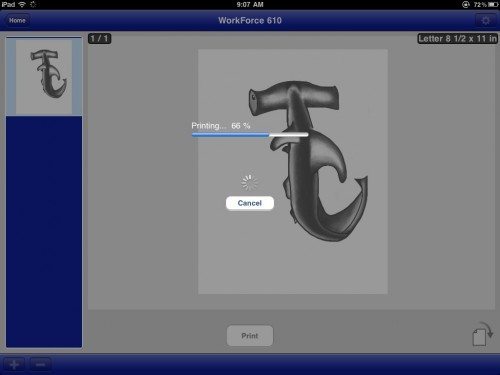This screenshot has width=500, height=375.
Task: Remove page with minus icon
Action: [x=40, y=365]
